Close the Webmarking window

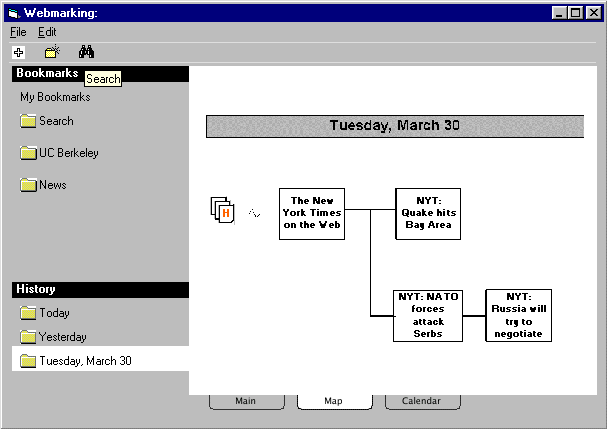click(593, 13)
